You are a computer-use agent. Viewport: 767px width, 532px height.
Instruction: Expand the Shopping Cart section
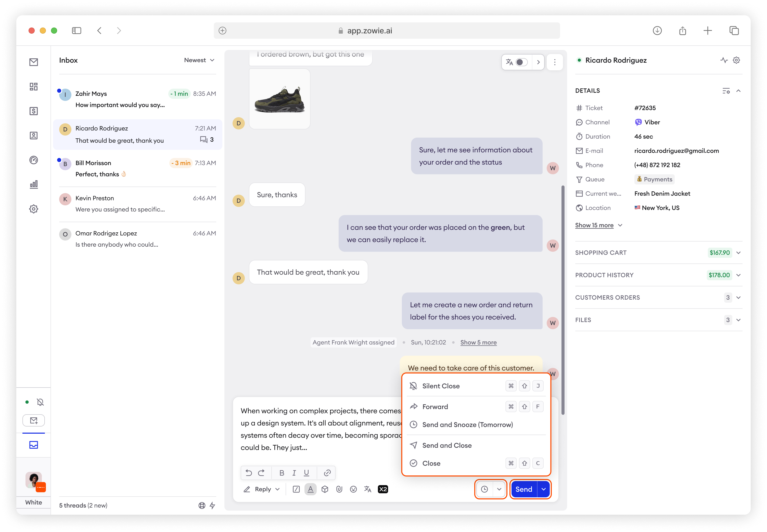738,253
